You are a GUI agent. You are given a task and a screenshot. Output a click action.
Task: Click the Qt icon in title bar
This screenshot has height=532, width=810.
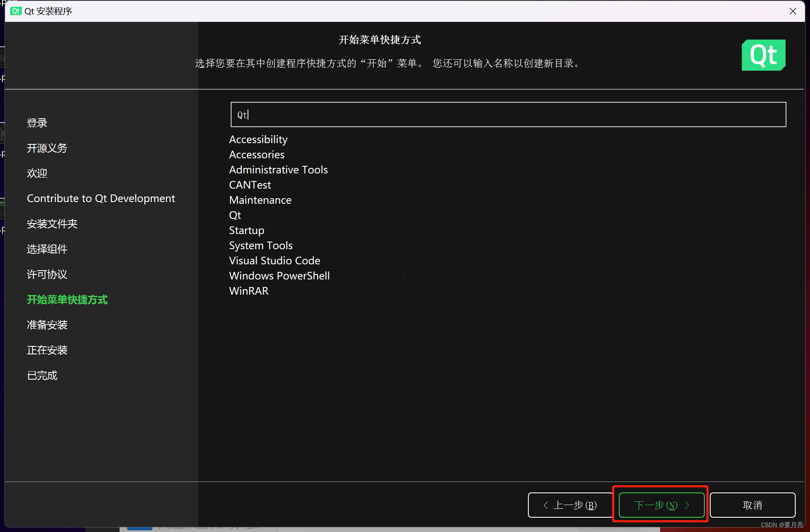click(16, 11)
